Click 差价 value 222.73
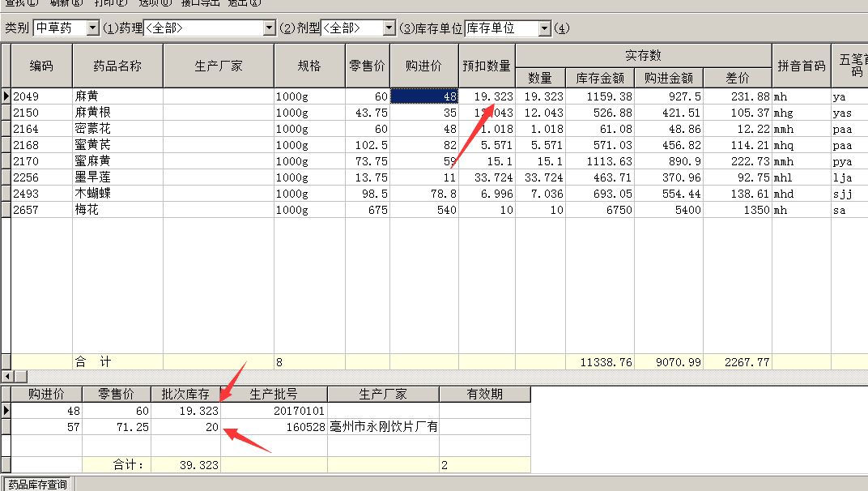This screenshot has height=491, width=868. point(738,160)
